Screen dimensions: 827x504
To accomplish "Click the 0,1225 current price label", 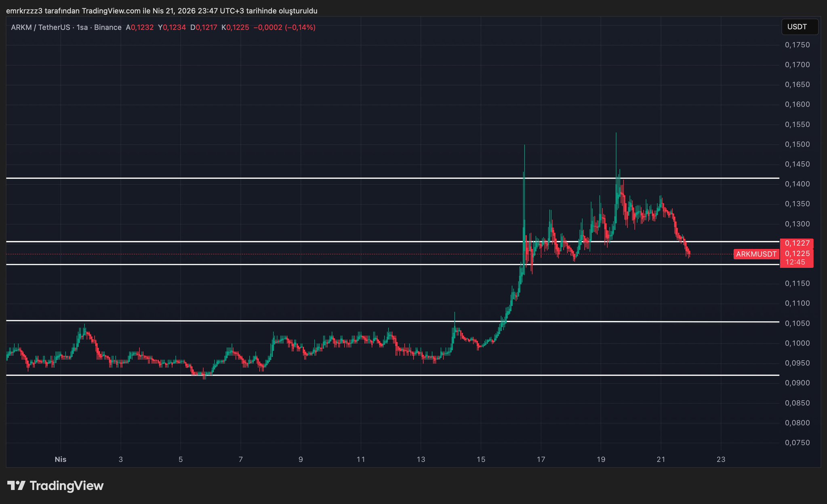I will [797, 254].
